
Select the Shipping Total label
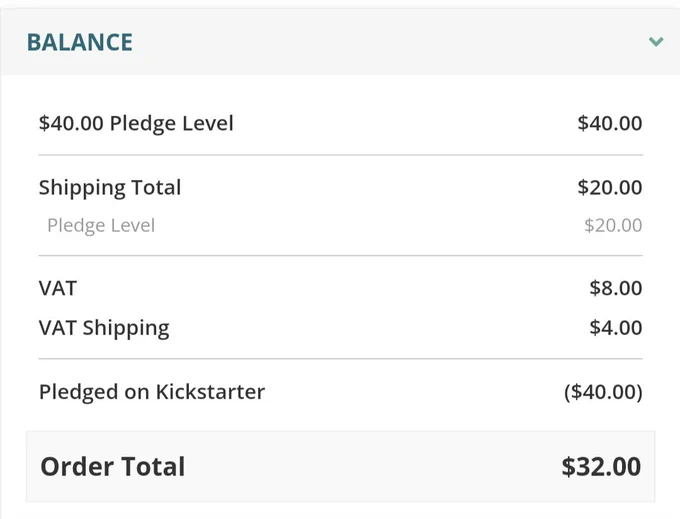(x=110, y=188)
